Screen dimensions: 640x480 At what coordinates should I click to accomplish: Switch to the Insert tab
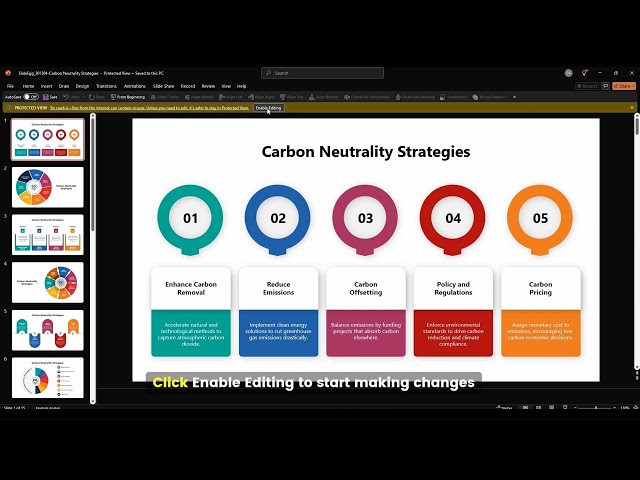click(47, 86)
